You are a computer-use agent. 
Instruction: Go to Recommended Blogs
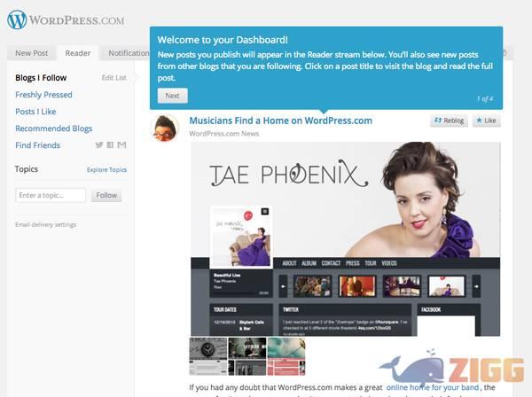click(x=53, y=128)
